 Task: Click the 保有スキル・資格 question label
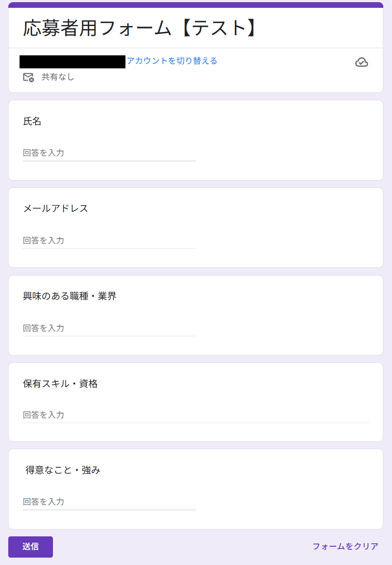coord(60,384)
